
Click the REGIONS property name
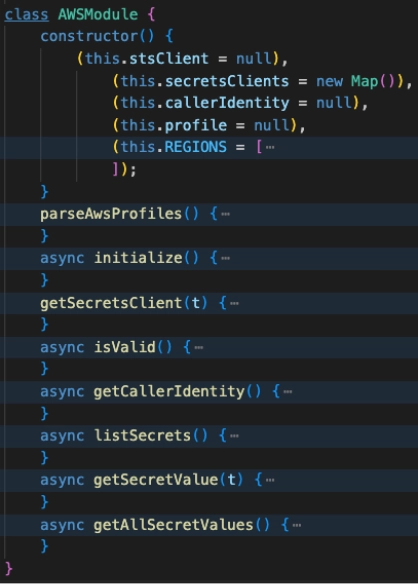coord(196,147)
